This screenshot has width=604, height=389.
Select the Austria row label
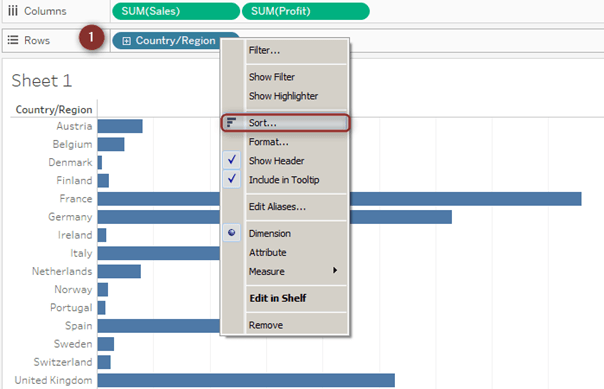point(74,126)
